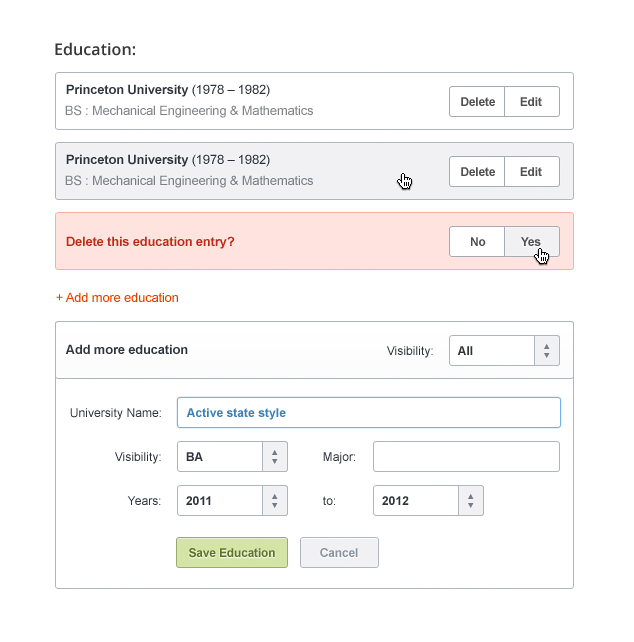Click the arrows icon on 2012 select
Image resolution: width=634 pixels, height=642 pixels.
point(471,500)
